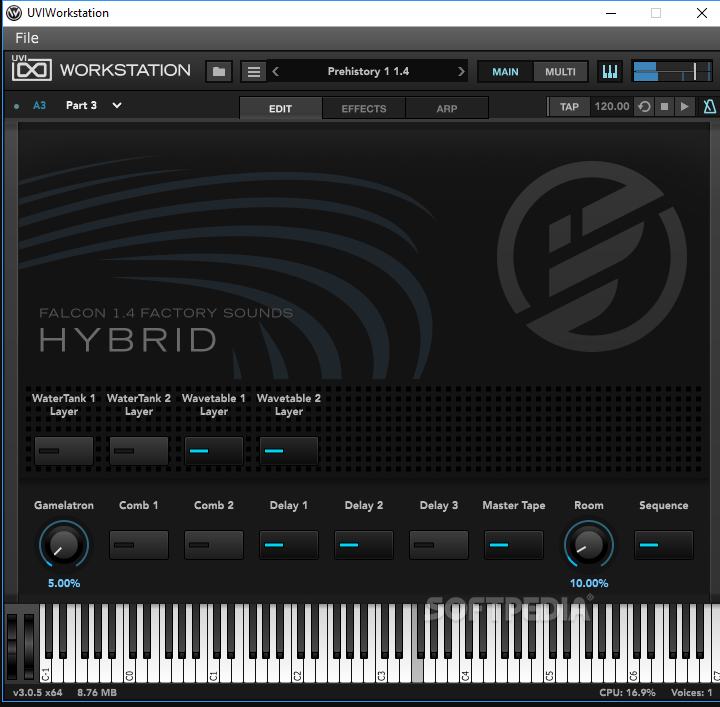Play the C3 key on keyboard
This screenshot has height=707, width=720.
(382, 668)
